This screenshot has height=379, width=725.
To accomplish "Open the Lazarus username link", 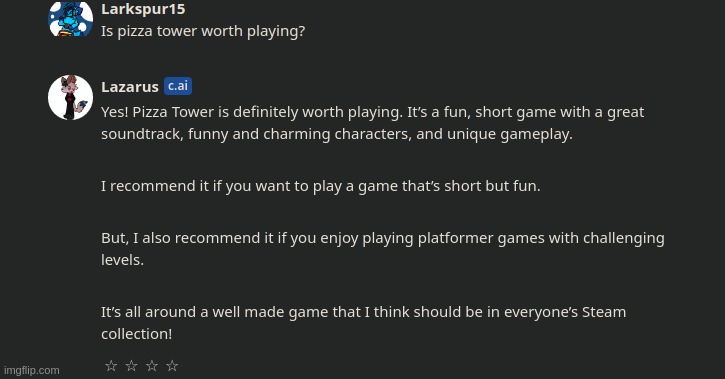I will point(130,87).
